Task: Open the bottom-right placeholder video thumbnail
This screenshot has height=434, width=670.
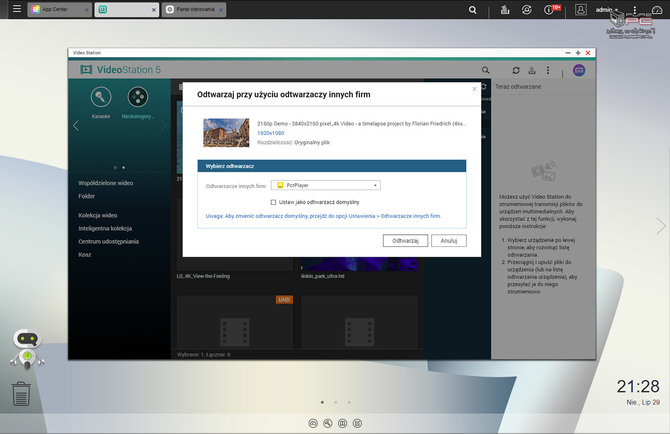Action: 359,323
